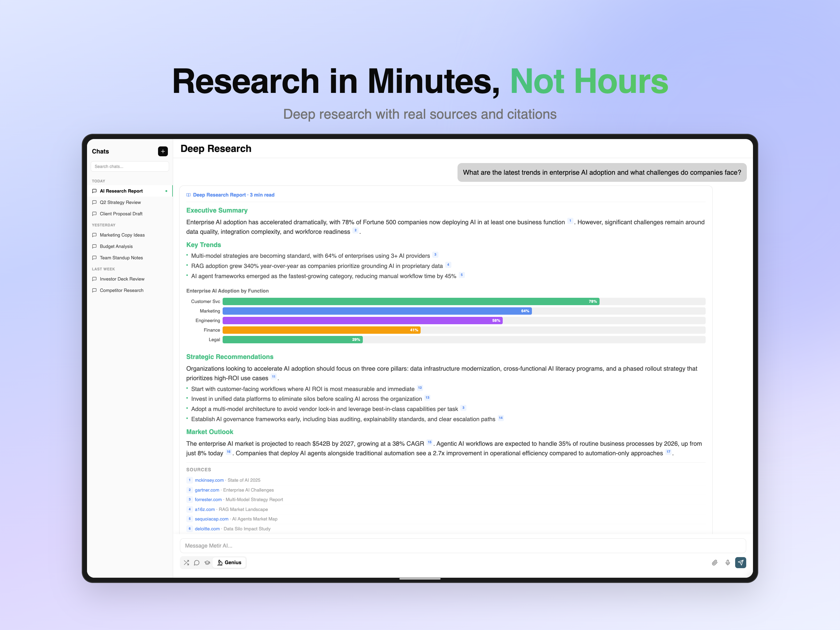840x630 pixels.
Task: Click the chat icon next to Team Standup Notes
Action: pyautogui.click(x=95, y=258)
